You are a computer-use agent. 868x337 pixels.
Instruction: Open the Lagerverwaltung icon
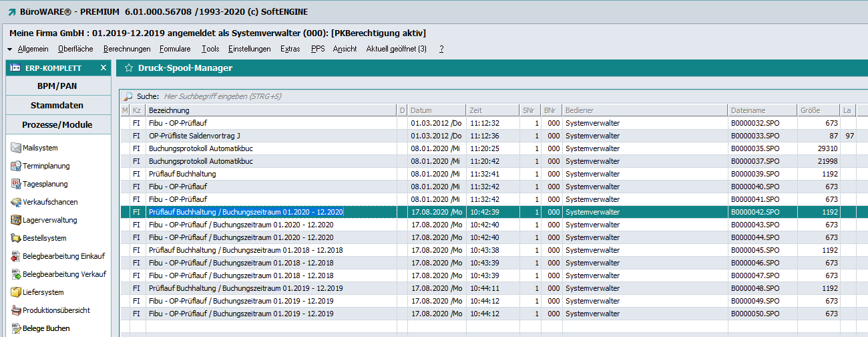tap(17, 220)
